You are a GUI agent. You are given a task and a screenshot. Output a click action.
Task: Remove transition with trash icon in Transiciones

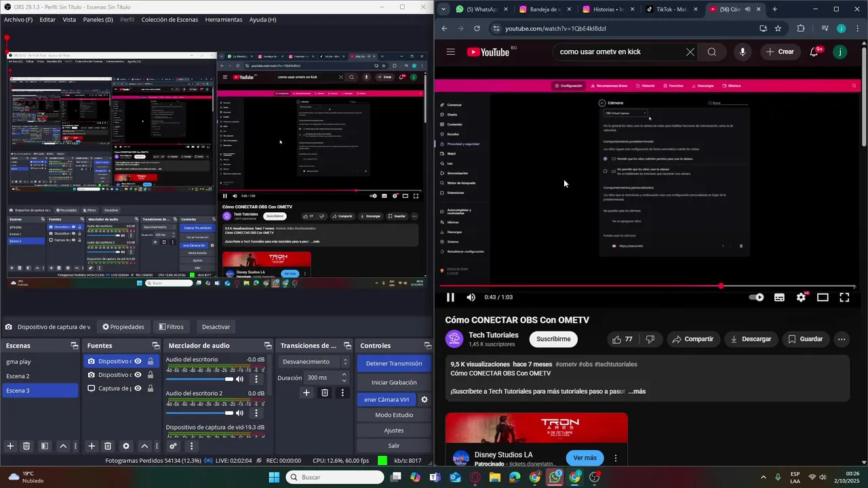(324, 392)
